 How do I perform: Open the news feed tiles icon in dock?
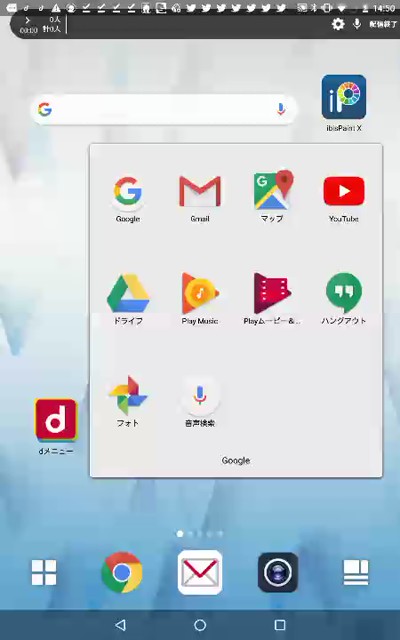356,572
